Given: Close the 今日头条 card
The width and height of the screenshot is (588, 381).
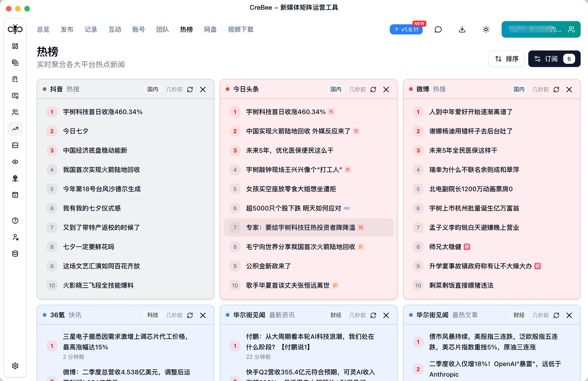Looking at the screenshot, I should click(x=386, y=90).
